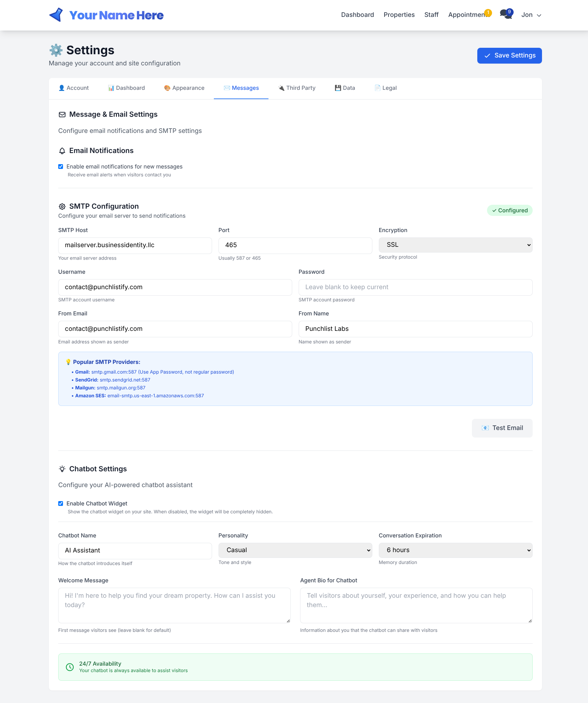Send a Test Email
This screenshot has width=588, height=703.
click(502, 428)
